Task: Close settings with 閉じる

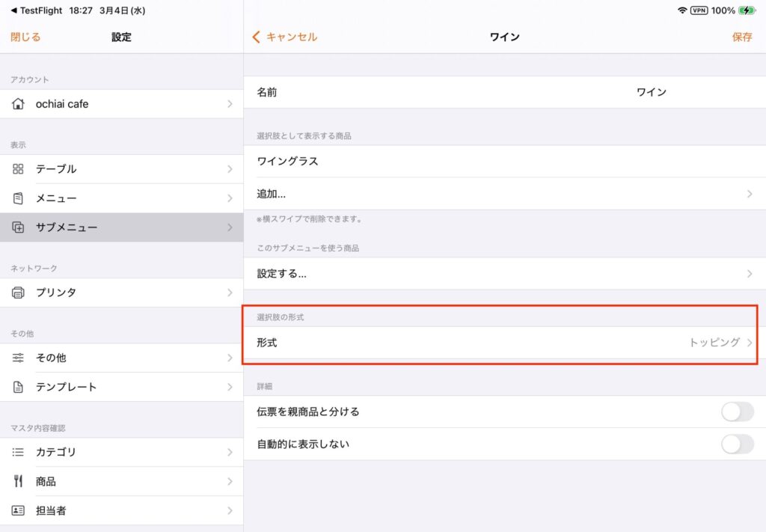Action: (25, 37)
